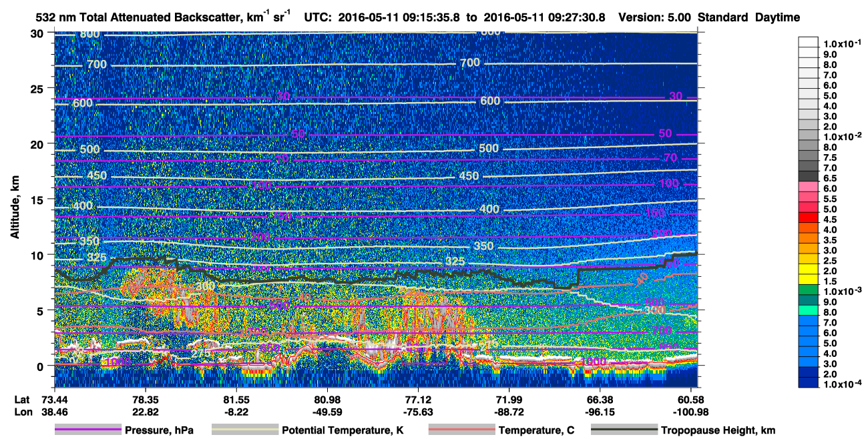Click longitude value 22.82
Viewport: 868px width, 445px height.
coord(145,412)
